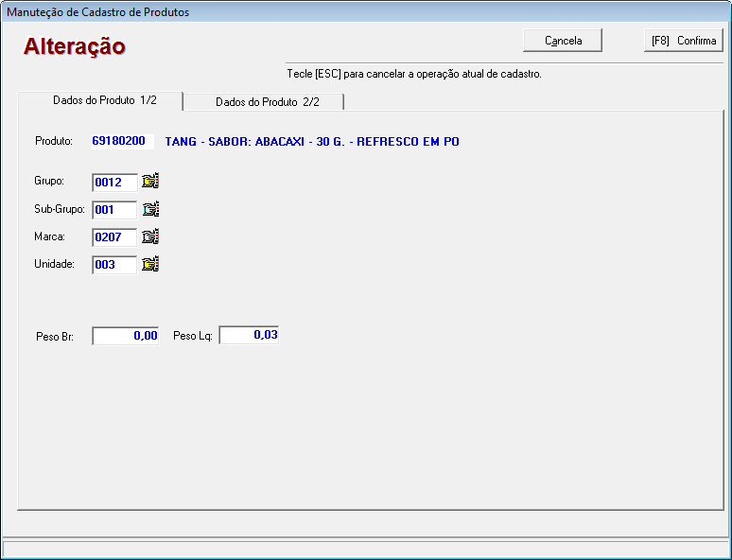The height and width of the screenshot is (560, 732).
Task: Click the Alteração heading
Action: click(x=75, y=46)
